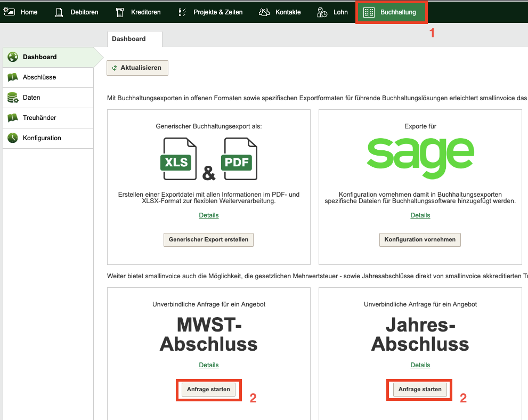Click the Jahres-Abschluss heading
This screenshot has width=528, height=420.
click(x=420, y=334)
